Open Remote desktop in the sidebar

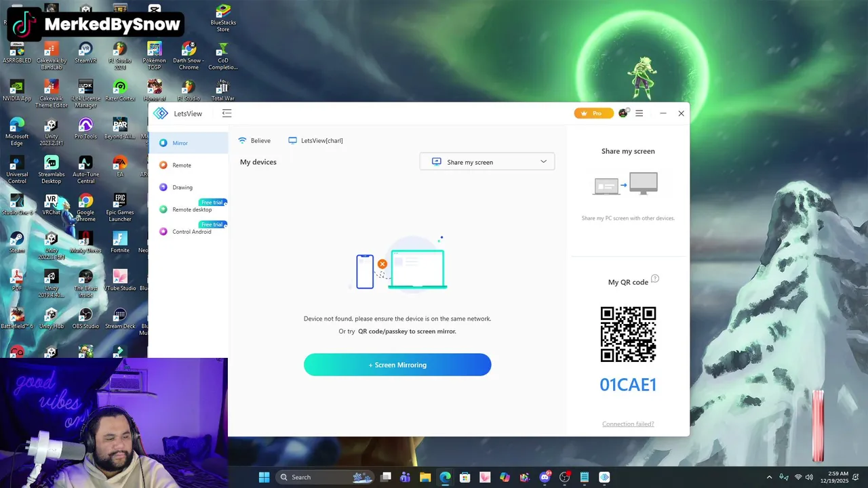pyautogui.click(x=189, y=209)
